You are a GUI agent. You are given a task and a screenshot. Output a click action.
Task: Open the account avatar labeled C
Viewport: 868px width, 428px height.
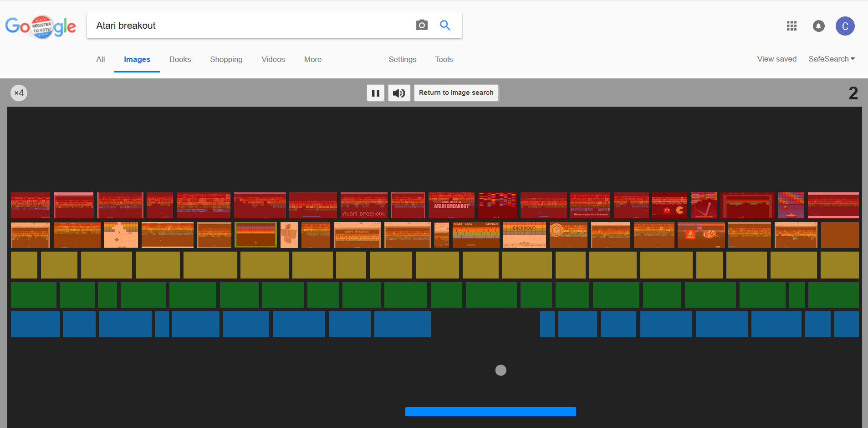845,26
